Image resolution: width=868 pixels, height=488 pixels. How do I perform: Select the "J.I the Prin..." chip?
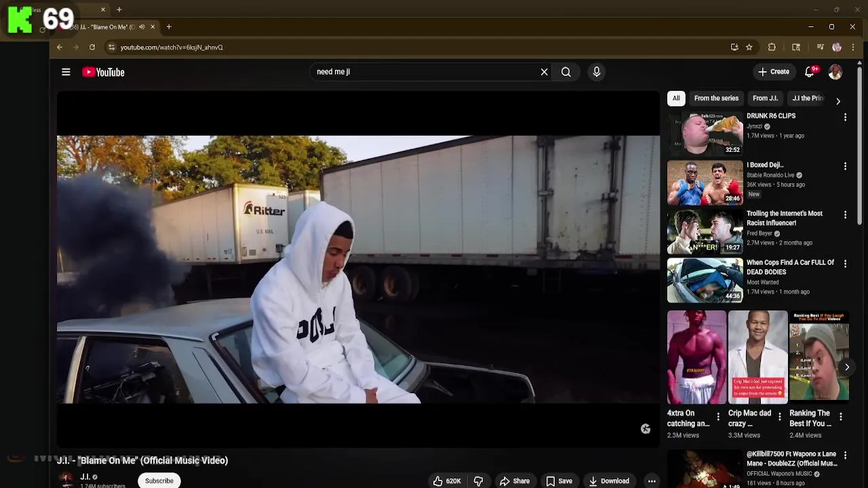(808, 98)
